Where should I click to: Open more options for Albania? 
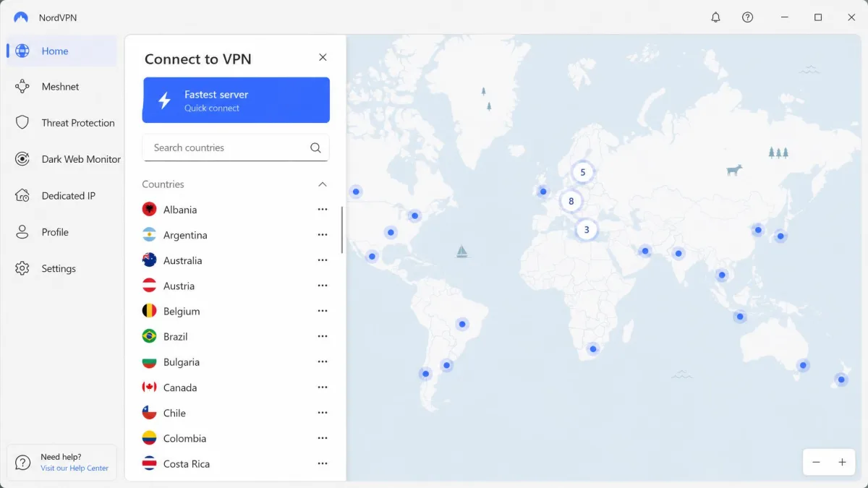click(x=323, y=210)
